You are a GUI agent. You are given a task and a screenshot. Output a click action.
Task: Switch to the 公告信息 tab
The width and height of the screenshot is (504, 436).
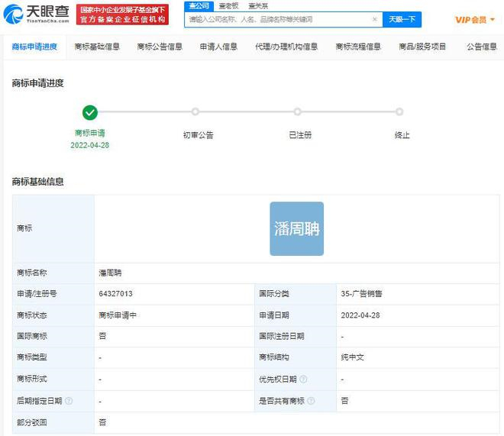point(482,47)
